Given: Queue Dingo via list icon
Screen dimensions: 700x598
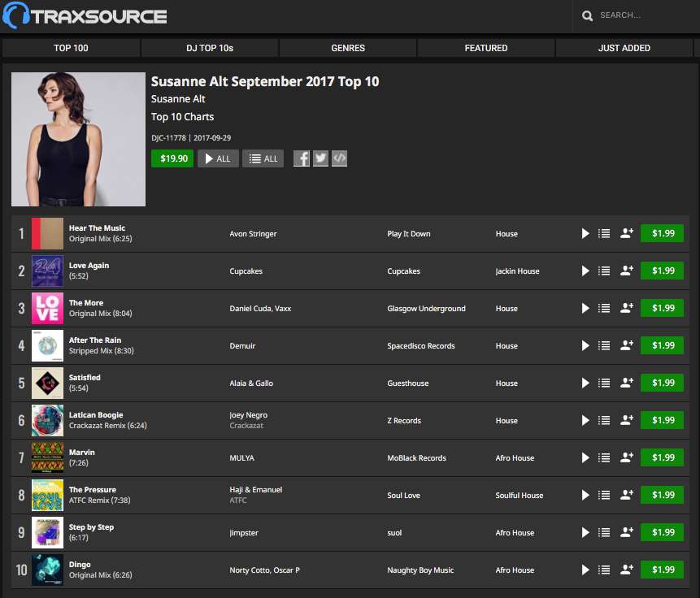Looking at the screenshot, I should [x=604, y=570].
